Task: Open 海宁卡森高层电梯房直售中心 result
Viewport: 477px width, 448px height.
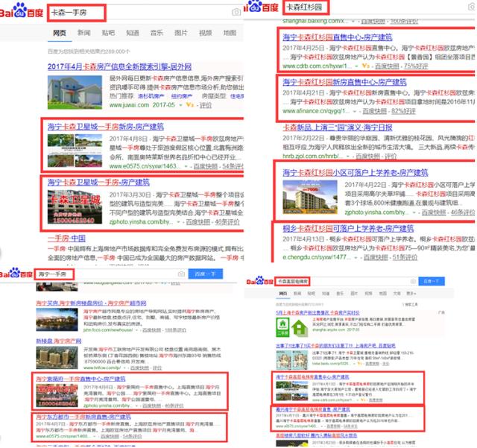Action: tap(312, 377)
